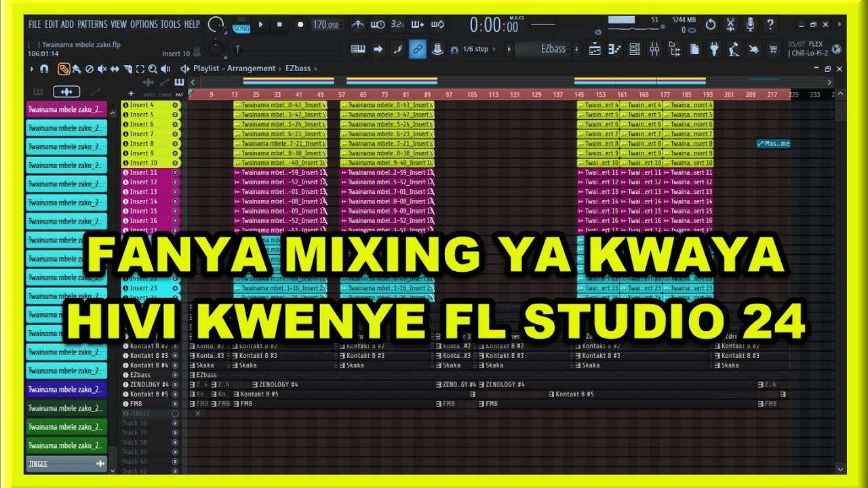Activate the Playback speaker tool in playlist

coord(165,68)
